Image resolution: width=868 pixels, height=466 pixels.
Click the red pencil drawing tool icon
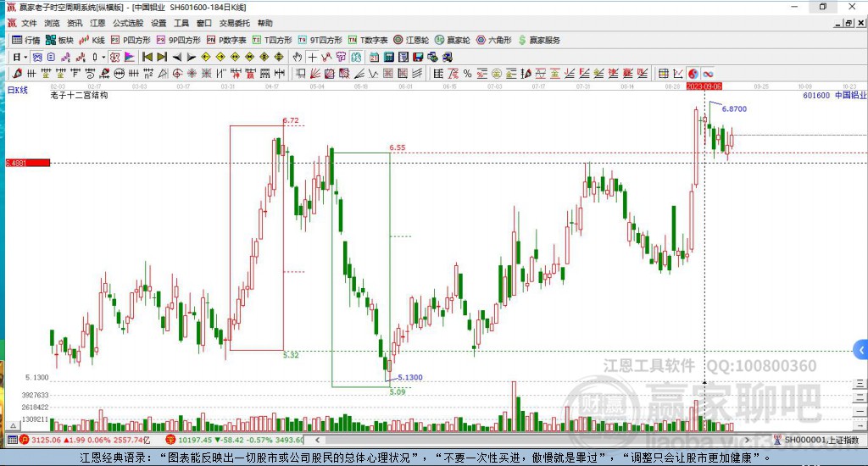(x=17, y=74)
